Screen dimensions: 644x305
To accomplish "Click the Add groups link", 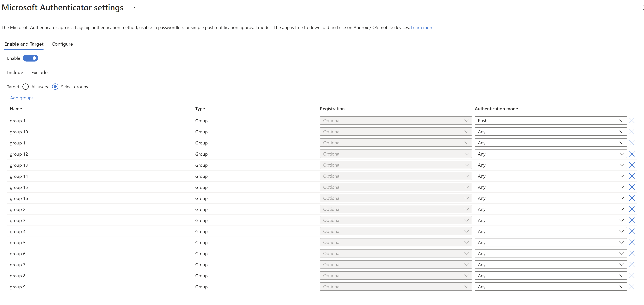I will click(22, 98).
